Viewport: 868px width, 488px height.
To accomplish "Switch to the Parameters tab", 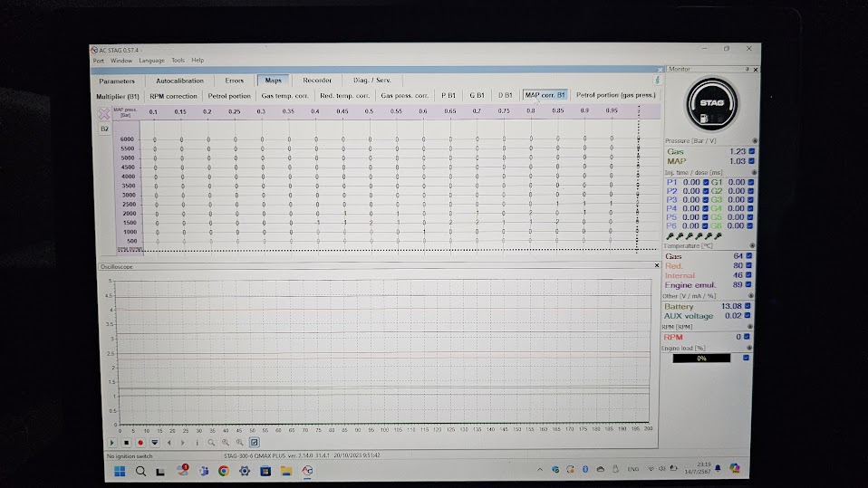I will click(117, 81).
